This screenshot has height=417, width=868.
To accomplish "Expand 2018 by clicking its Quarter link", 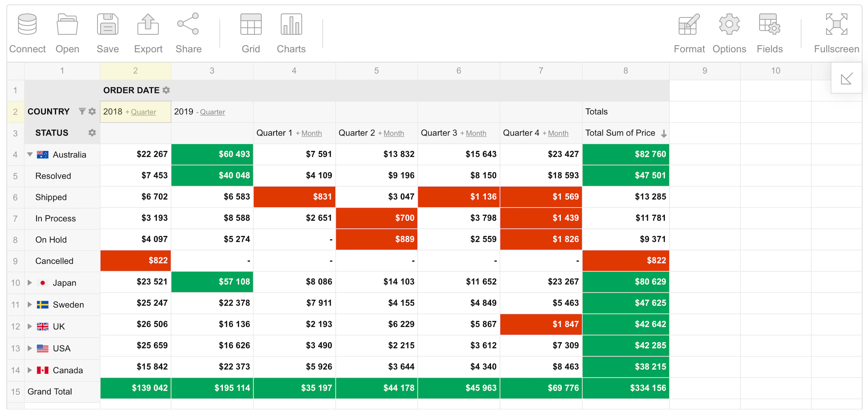I will coord(143,112).
